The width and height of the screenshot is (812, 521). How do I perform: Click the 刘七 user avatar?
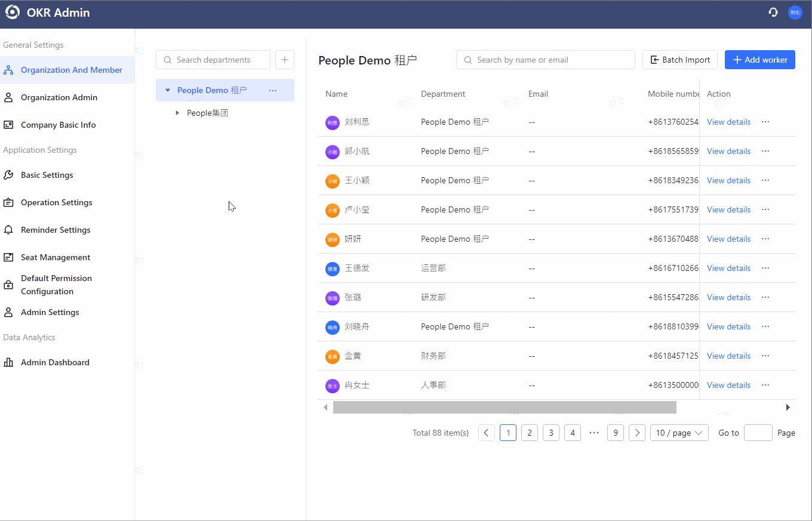pos(795,12)
